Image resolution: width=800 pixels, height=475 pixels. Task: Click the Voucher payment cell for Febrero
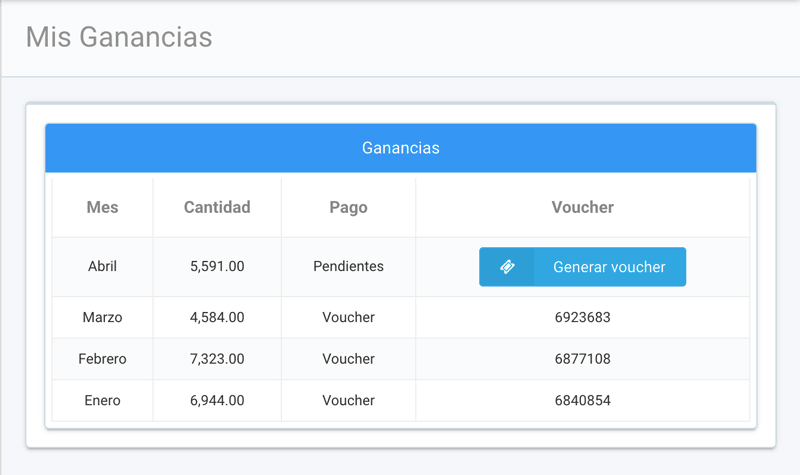(348, 359)
